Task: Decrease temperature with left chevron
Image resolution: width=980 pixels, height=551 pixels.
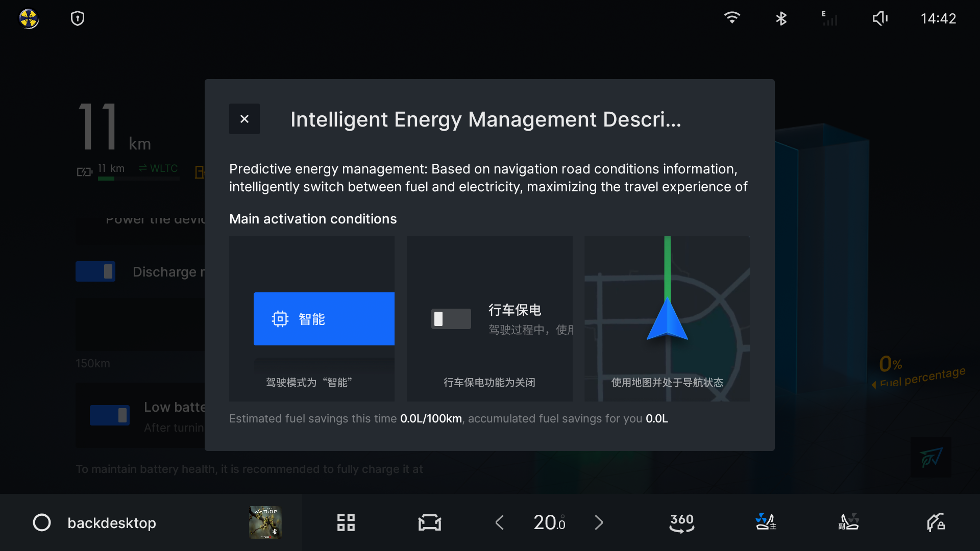Action: click(x=500, y=522)
